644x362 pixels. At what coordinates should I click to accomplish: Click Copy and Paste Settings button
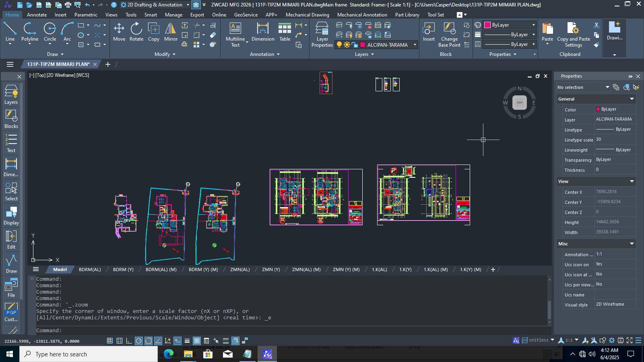(573, 35)
